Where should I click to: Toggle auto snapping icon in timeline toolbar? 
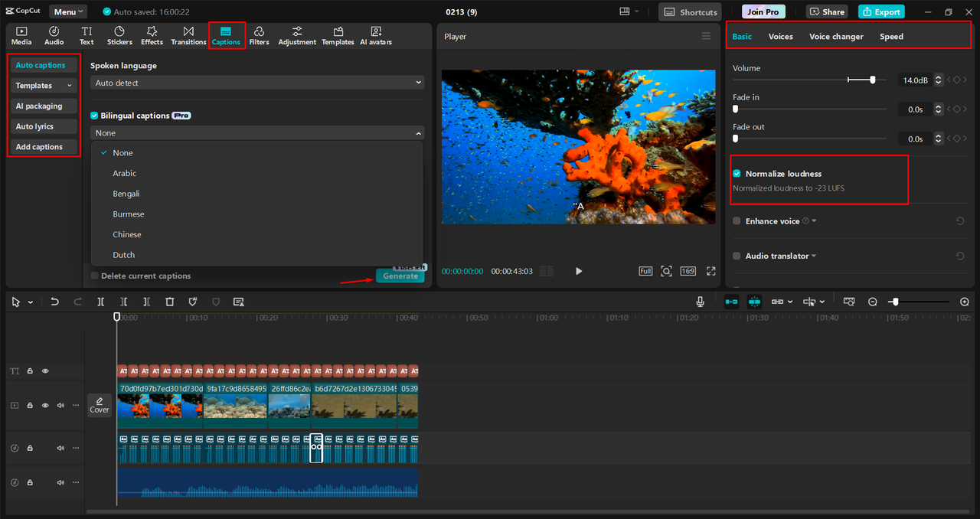(x=755, y=302)
